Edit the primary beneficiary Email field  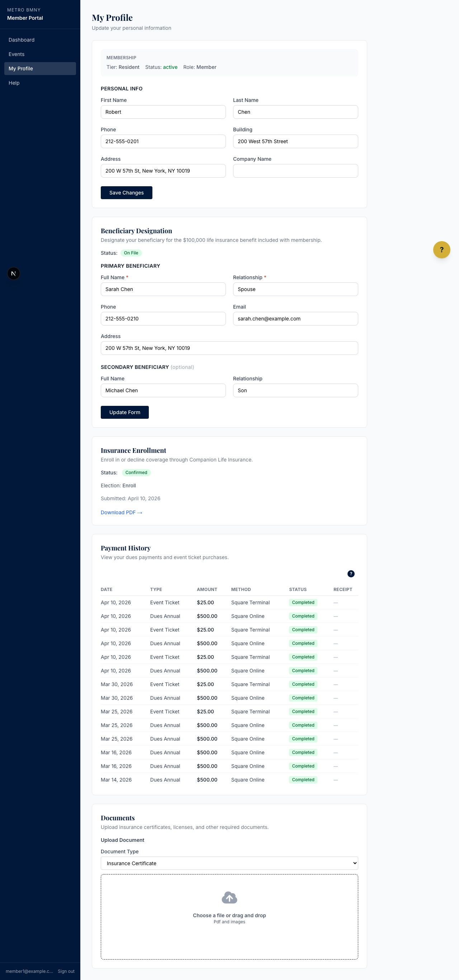tap(295, 318)
